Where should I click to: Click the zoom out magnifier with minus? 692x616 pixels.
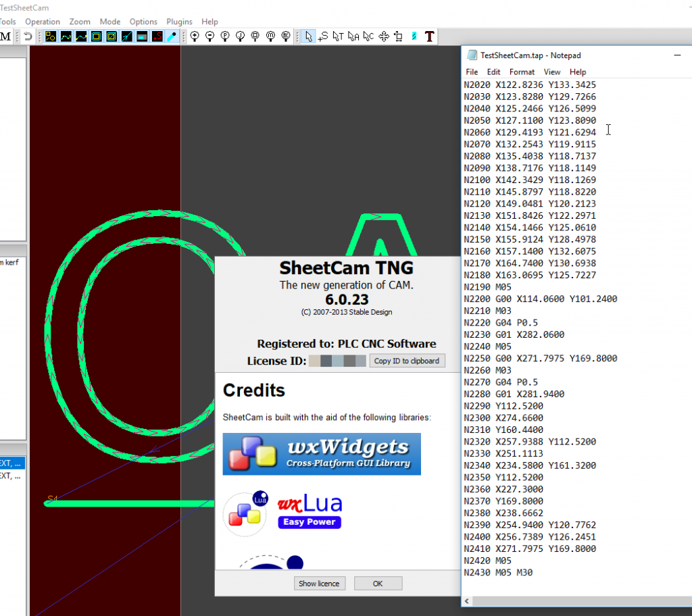click(209, 36)
